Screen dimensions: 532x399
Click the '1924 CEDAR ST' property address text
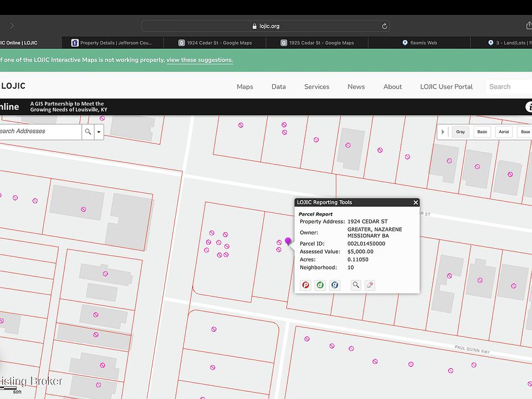[367, 222]
